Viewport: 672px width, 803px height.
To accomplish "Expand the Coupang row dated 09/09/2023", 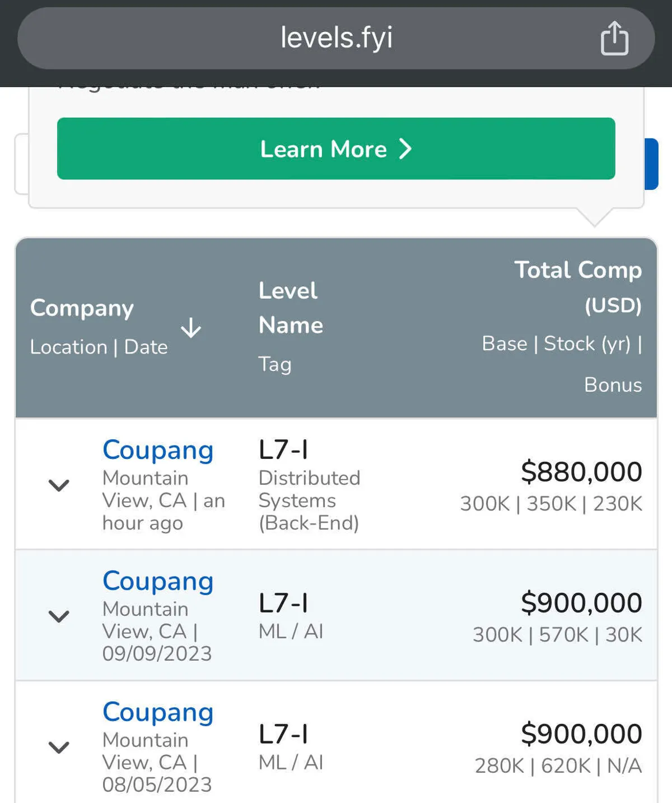I will pyautogui.click(x=59, y=616).
